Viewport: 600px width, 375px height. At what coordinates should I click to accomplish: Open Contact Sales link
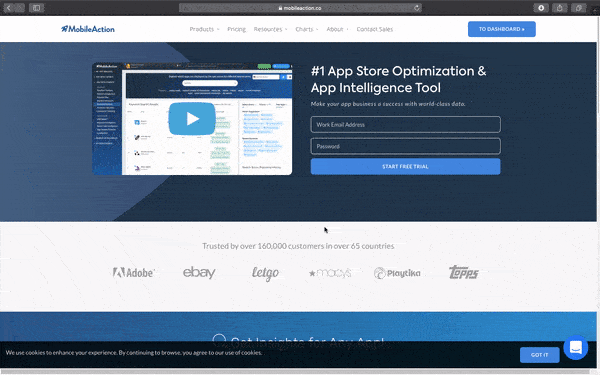coord(375,29)
